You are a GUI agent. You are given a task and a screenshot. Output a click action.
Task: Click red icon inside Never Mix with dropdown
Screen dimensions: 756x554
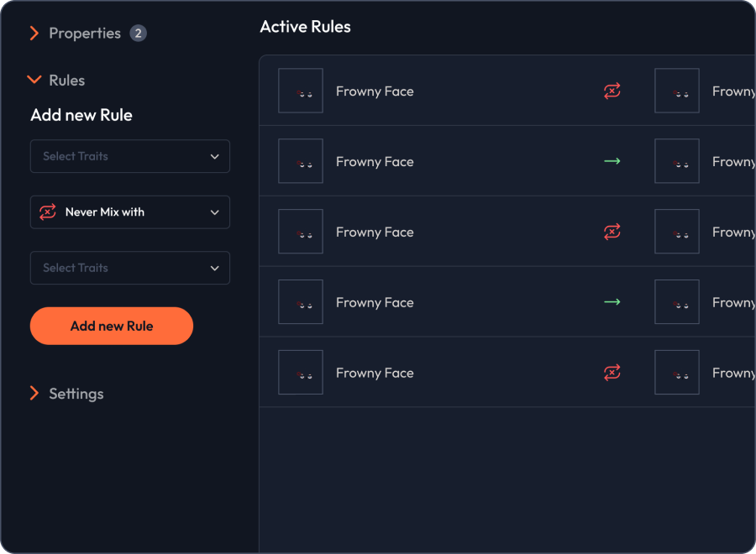48,212
